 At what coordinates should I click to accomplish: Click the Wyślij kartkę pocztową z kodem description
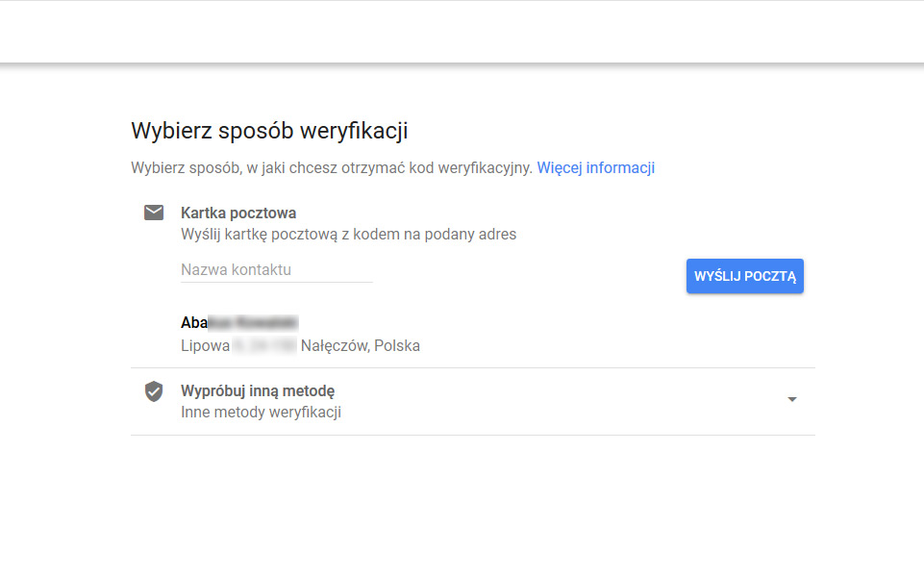point(348,234)
